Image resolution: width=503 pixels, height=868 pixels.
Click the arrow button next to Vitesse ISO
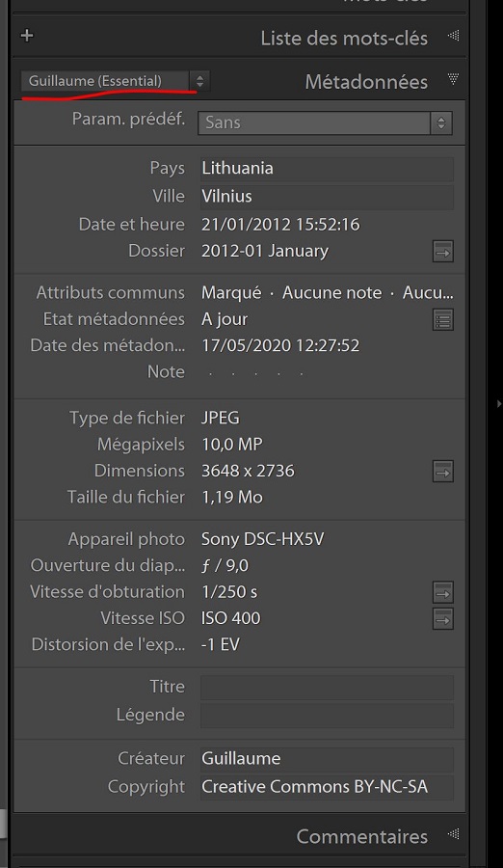pos(442,618)
